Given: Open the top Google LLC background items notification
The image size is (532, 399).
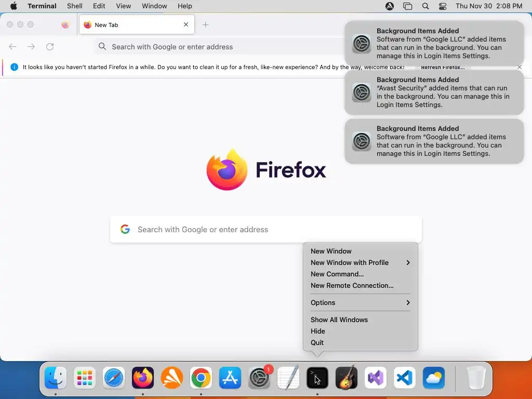Looking at the screenshot, I should 434,44.
